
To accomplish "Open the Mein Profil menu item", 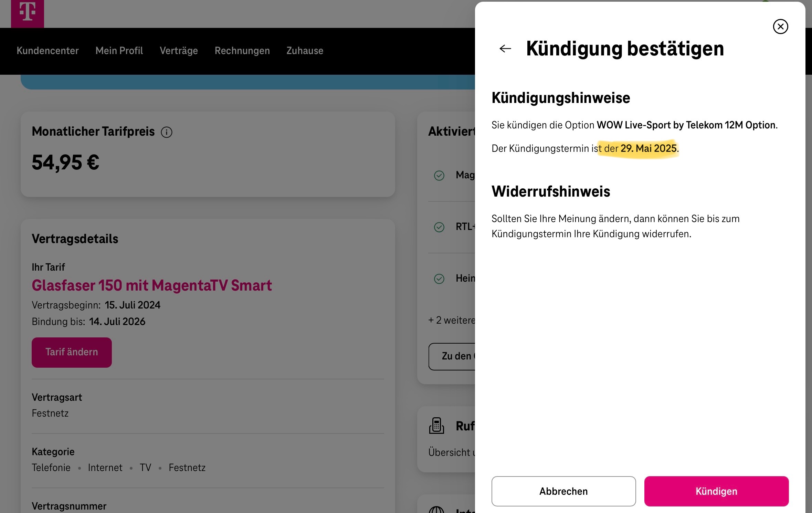I will click(119, 51).
